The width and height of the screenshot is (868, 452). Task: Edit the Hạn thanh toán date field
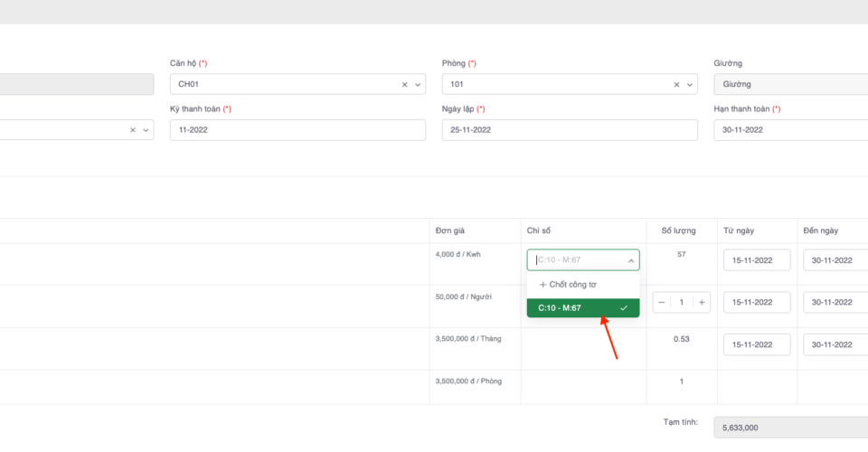coord(790,129)
